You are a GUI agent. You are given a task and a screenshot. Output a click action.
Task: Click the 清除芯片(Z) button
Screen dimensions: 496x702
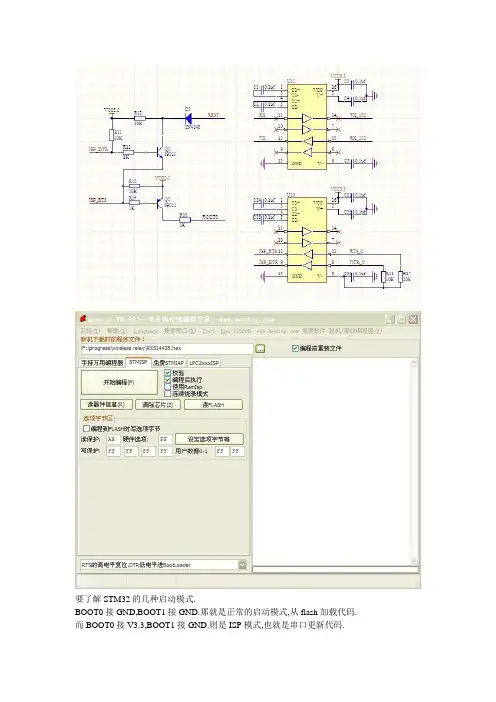pos(158,405)
